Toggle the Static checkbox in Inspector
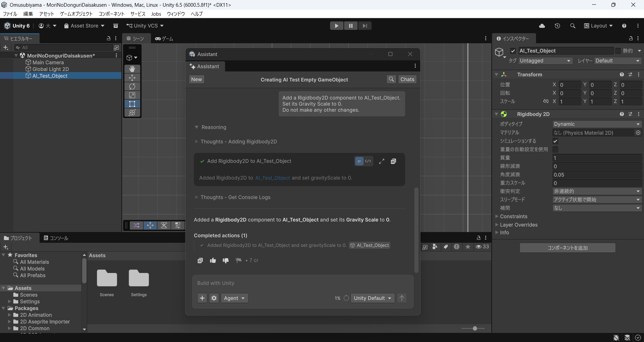The image size is (644, 342). [618, 51]
